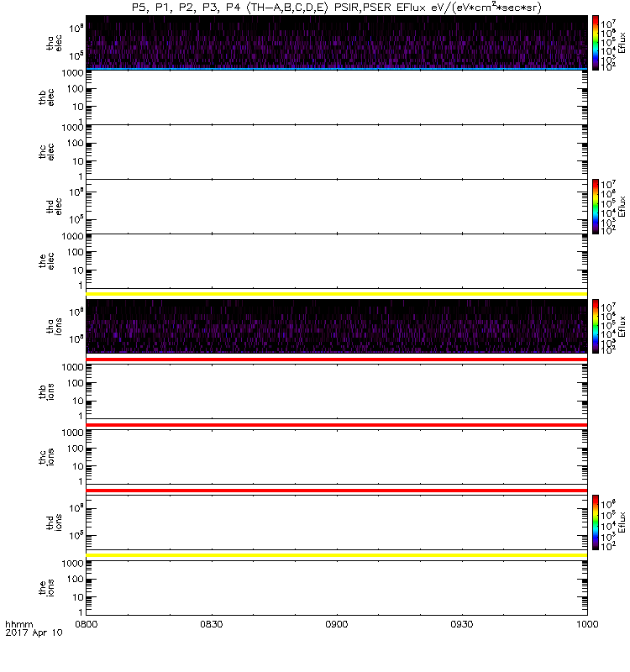Click the "Eflux" label next to thd elec colorbar
Screen dimensions: 630x672
(x=622, y=207)
